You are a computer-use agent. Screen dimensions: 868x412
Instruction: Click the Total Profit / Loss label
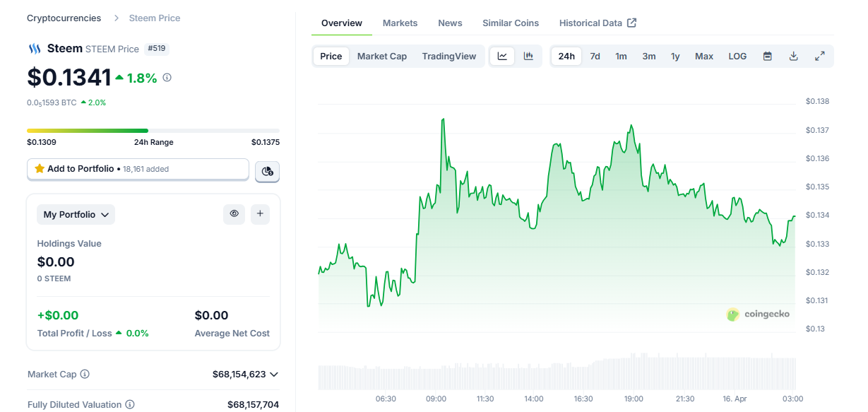75,333
